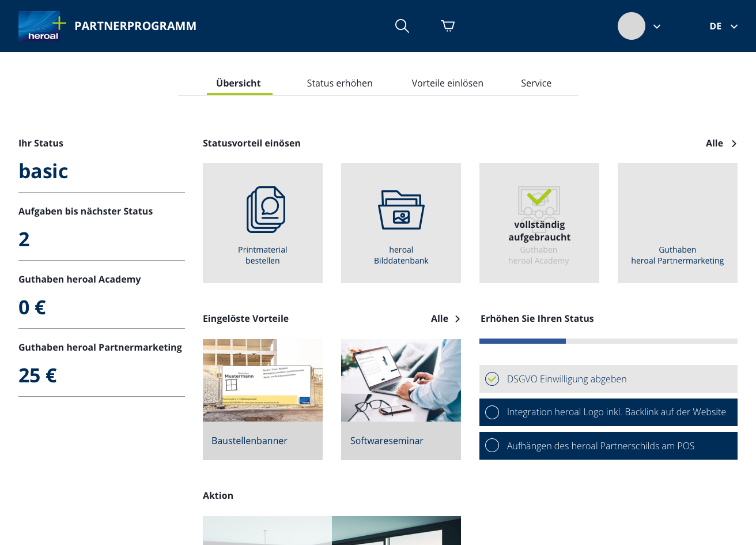Open heroal Bilddatenbank link
This screenshot has height=545, width=756.
tap(401, 255)
